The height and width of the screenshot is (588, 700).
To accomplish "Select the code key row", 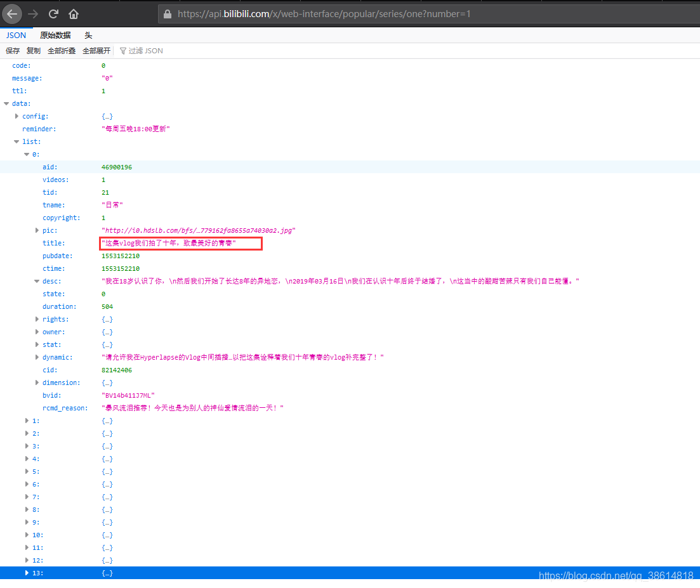I will pos(350,65).
